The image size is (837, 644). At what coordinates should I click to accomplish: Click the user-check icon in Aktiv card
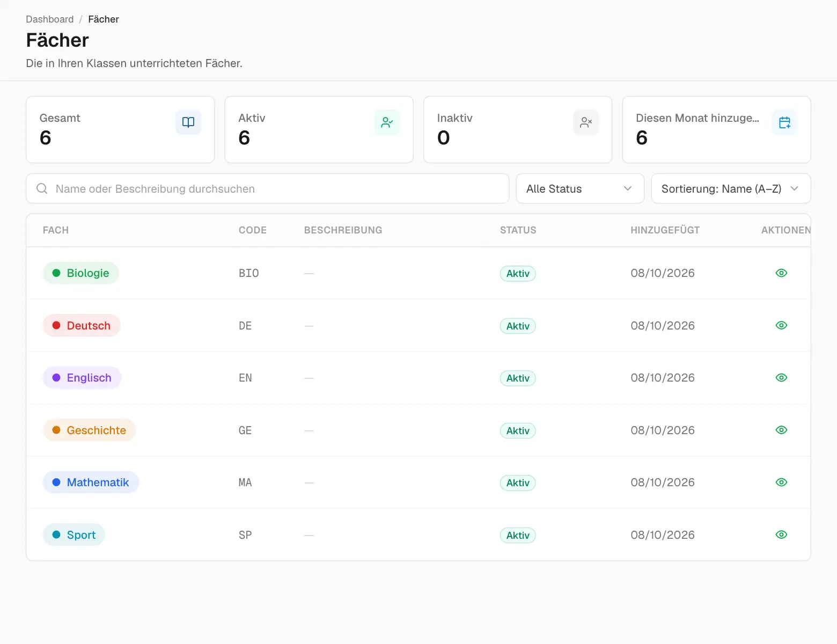coord(387,122)
